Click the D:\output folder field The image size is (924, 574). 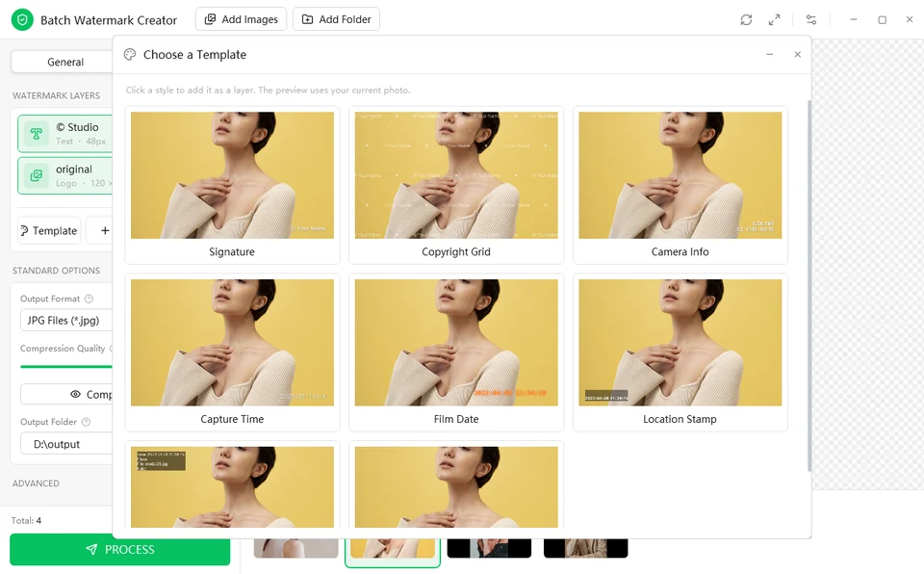pos(66,444)
